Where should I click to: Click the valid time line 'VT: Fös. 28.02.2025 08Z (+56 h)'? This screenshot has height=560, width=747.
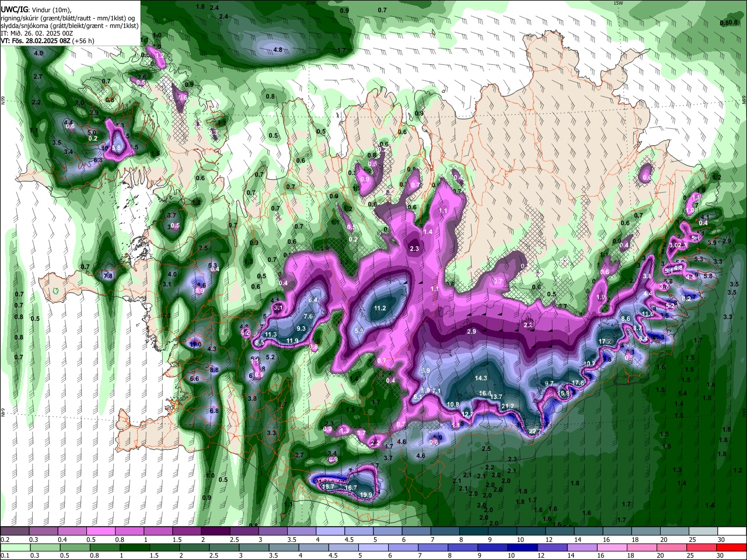click(48, 41)
